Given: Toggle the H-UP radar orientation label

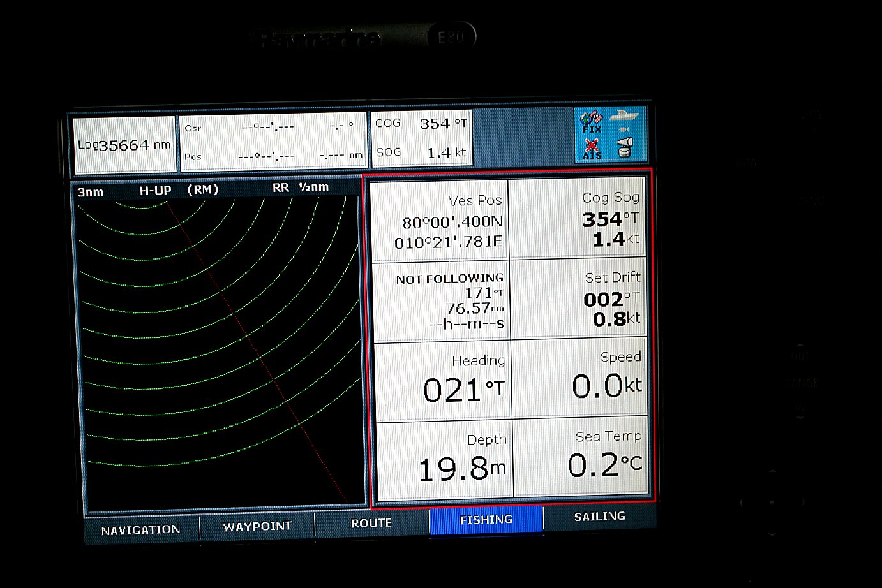Looking at the screenshot, I should pos(155,190).
